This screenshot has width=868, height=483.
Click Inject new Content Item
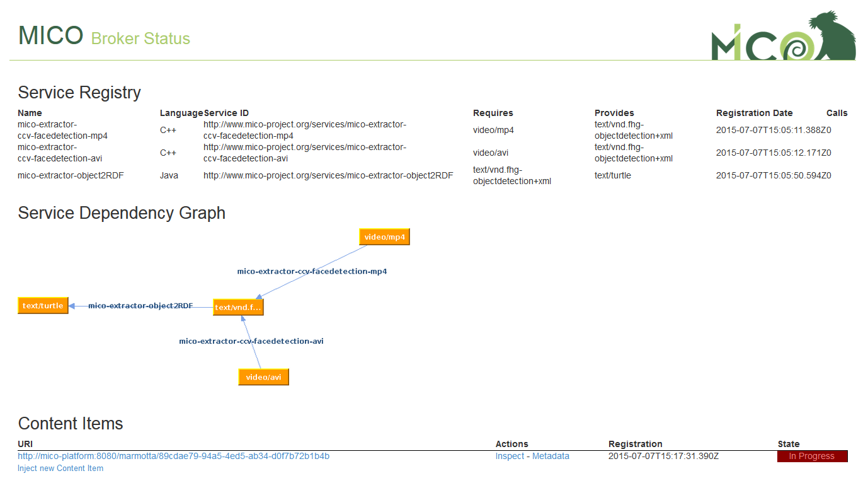click(x=60, y=468)
